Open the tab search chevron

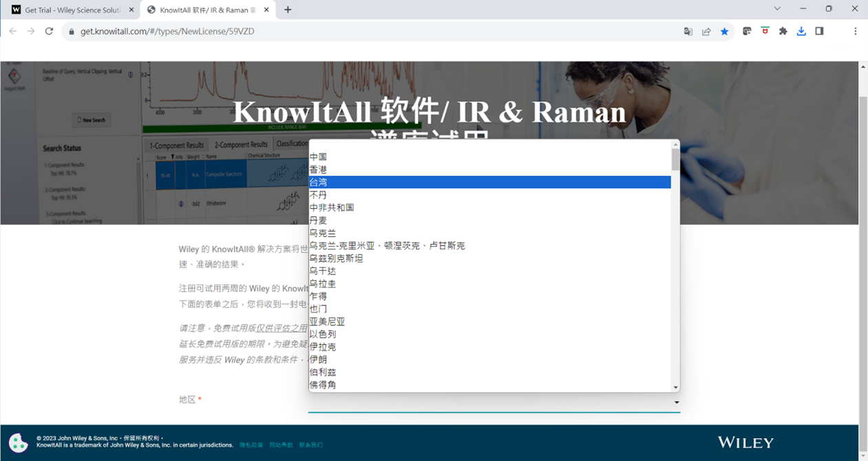click(x=777, y=9)
